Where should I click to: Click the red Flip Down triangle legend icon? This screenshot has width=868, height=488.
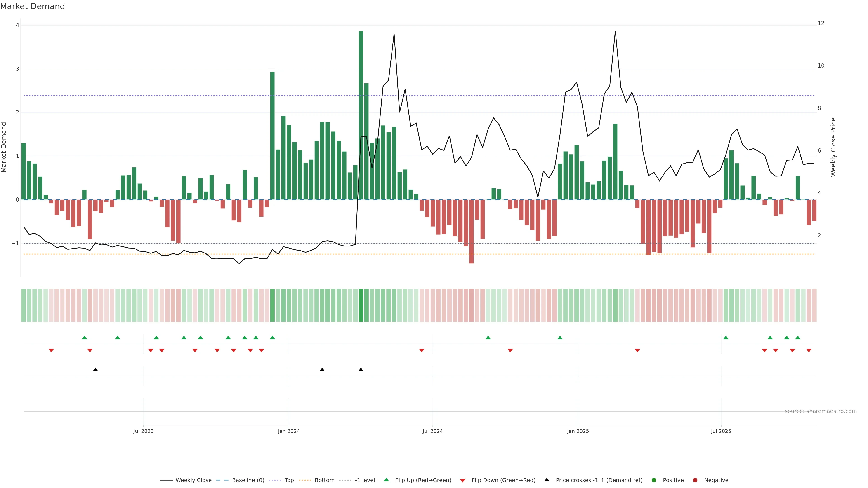463,480
